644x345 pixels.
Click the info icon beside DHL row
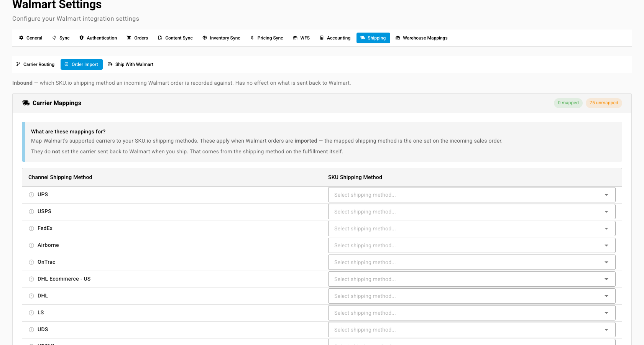(31, 296)
